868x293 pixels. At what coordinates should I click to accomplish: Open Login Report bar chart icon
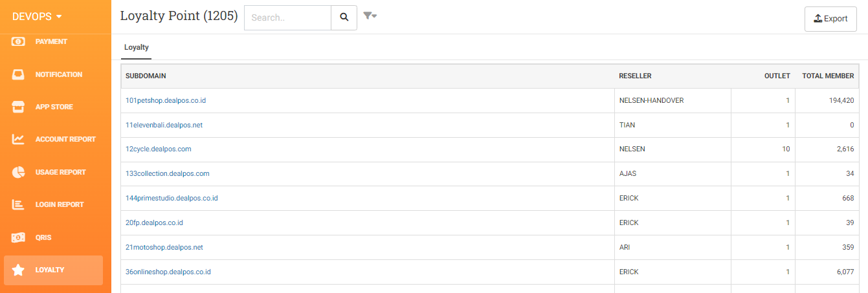pos(18,204)
